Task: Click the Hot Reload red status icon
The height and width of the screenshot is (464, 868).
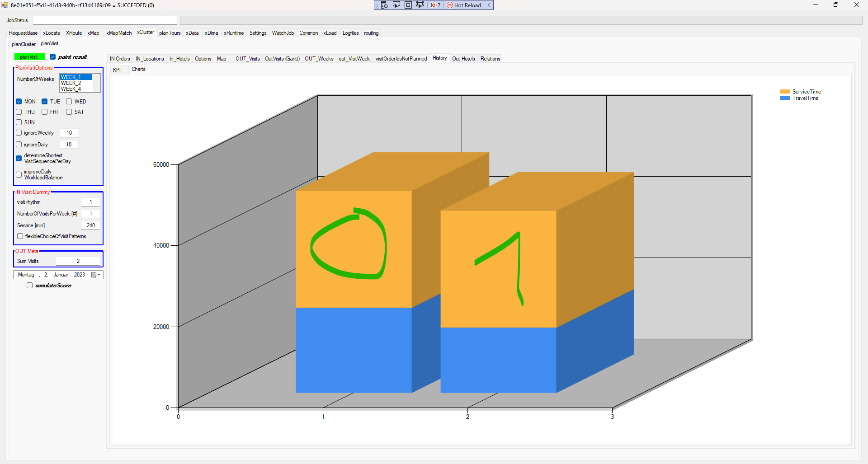Action: (450, 5)
